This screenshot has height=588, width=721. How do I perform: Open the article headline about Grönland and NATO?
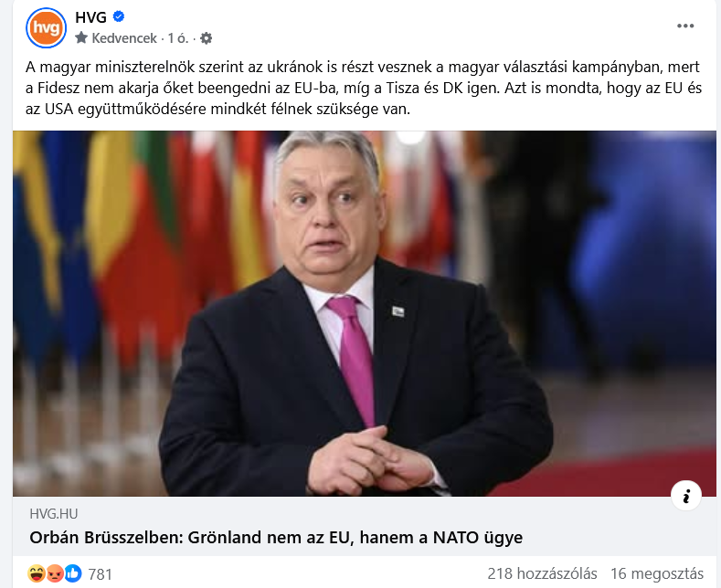click(276, 538)
